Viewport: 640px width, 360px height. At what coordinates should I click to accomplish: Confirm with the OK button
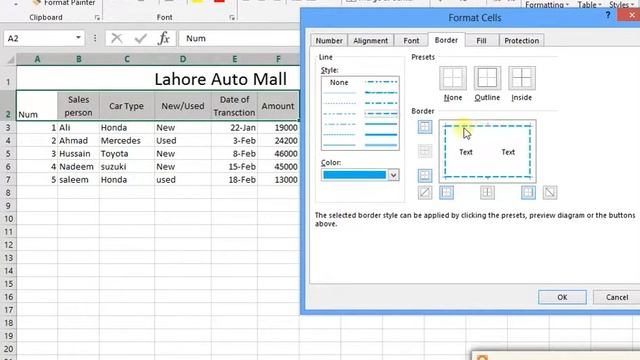pos(562,297)
